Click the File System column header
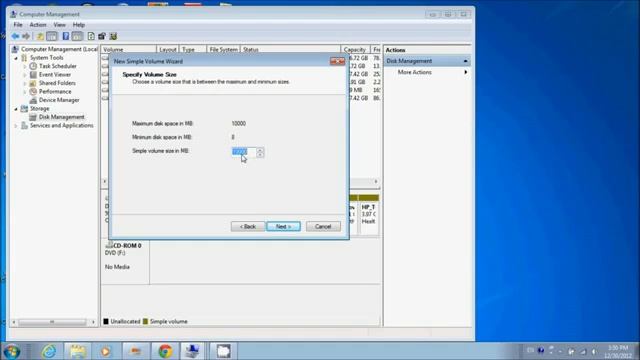This screenshot has width=640, height=360. (x=223, y=49)
